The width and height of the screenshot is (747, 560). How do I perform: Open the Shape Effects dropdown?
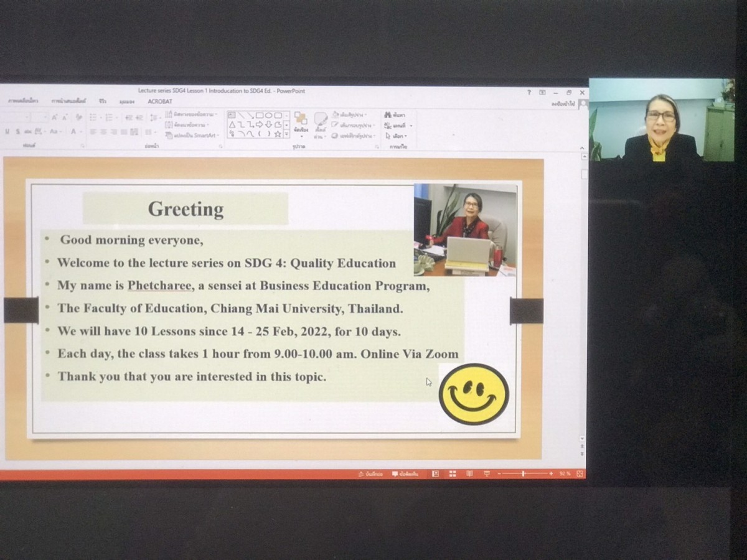point(352,136)
